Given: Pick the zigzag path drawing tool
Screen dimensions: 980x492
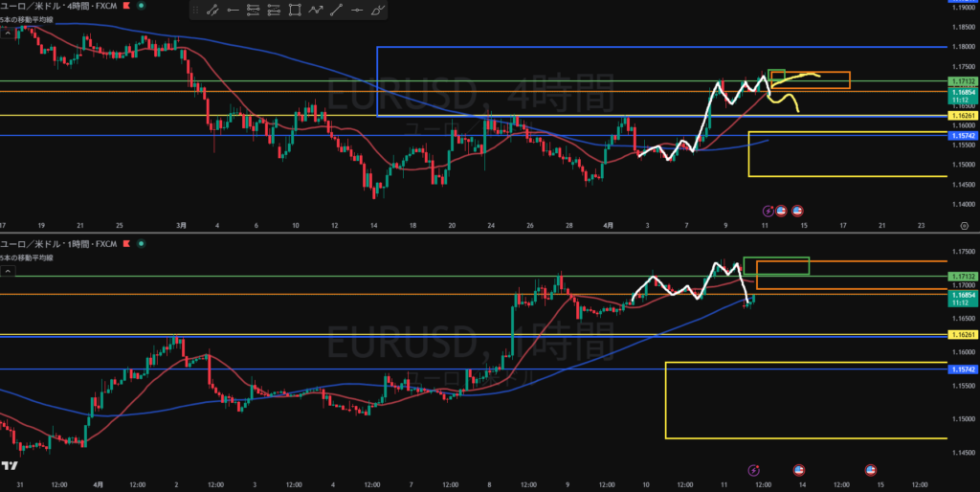Looking at the screenshot, I should click(x=315, y=11).
